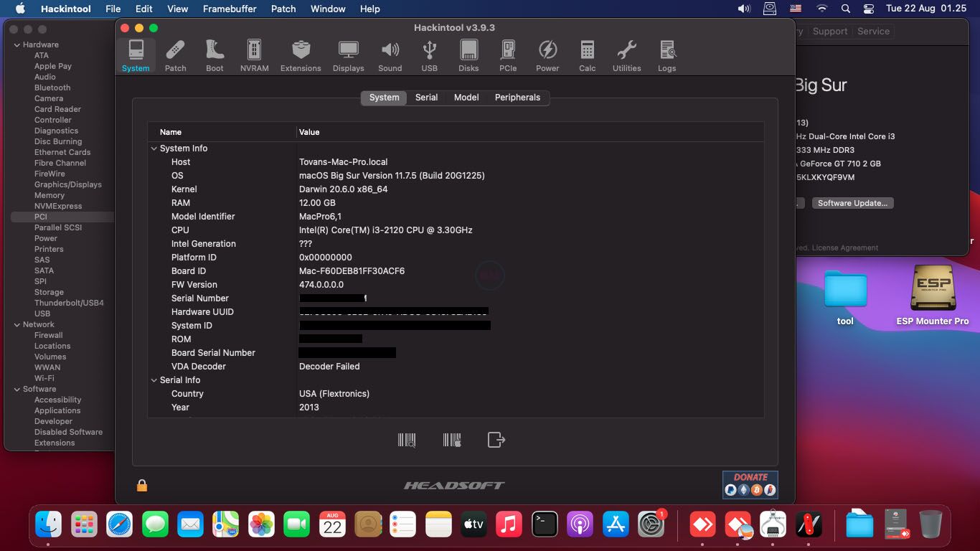Collapse the System Info tree group
This screenshot has height=551, width=980.
click(154, 149)
